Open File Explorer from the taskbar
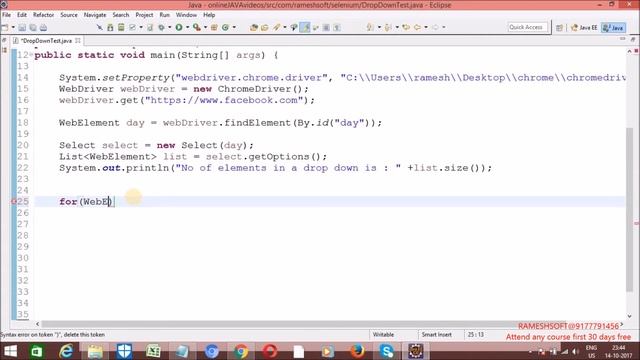This screenshot has width=640, height=360. 95,351
